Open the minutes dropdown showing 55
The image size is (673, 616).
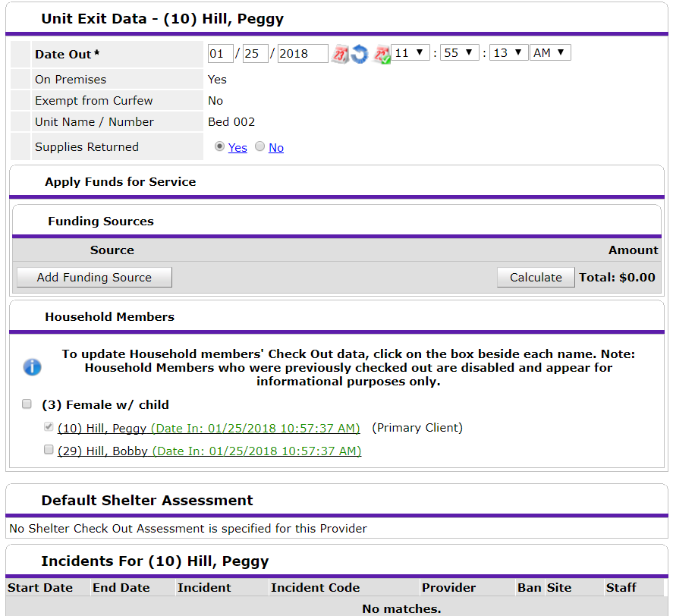(460, 53)
